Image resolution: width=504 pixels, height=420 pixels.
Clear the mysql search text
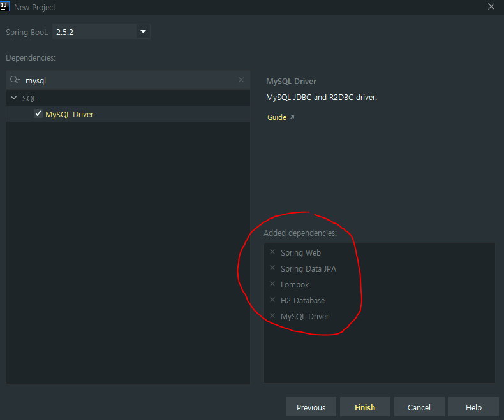pyautogui.click(x=241, y=80)
